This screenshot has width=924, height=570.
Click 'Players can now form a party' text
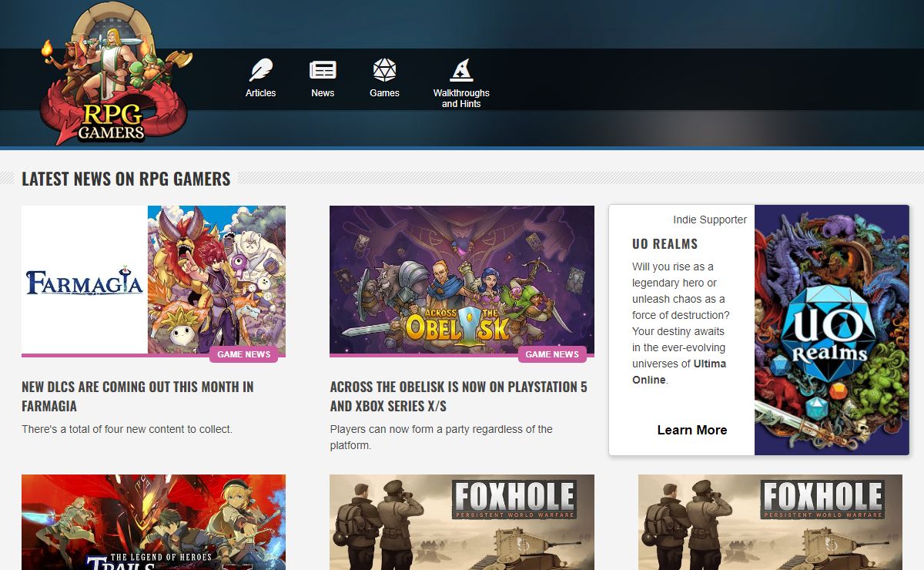441,438
